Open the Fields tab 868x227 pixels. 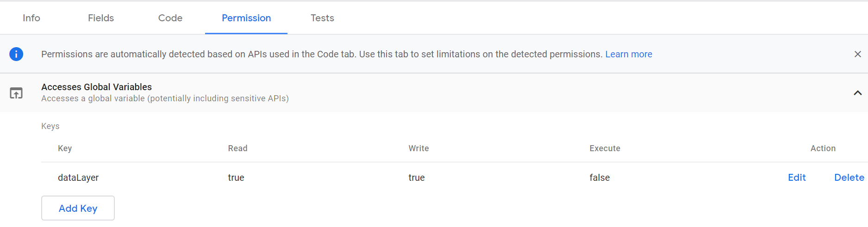(101, 18)
